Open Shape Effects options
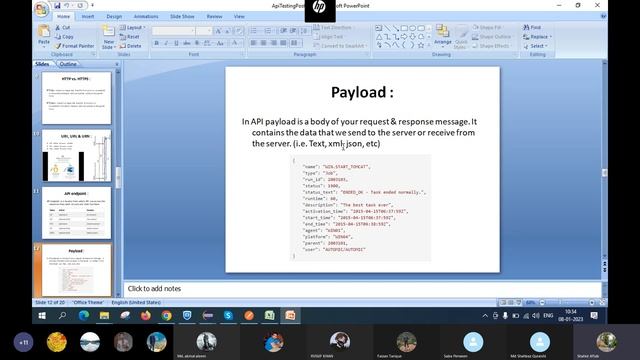640x360 pixels. (491, 46)
